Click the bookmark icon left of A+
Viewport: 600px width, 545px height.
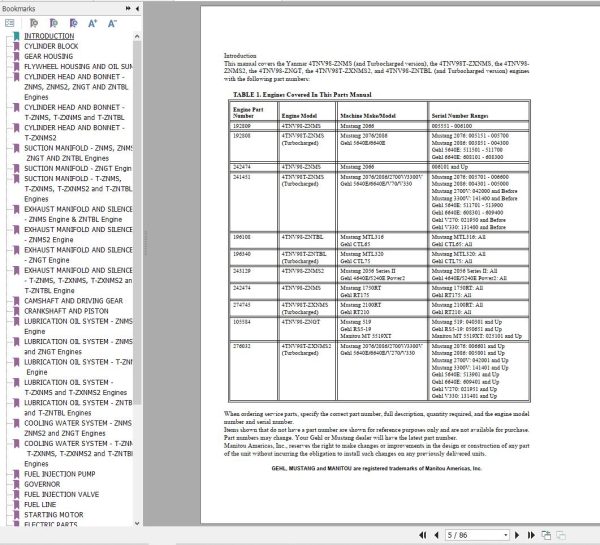coord(73,23)
